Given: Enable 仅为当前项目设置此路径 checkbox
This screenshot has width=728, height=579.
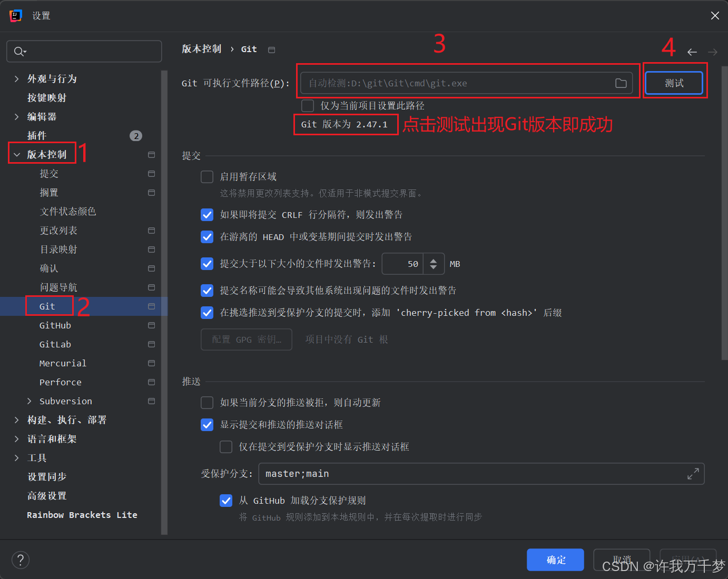Looking at the screenshot, I should 308,106.
